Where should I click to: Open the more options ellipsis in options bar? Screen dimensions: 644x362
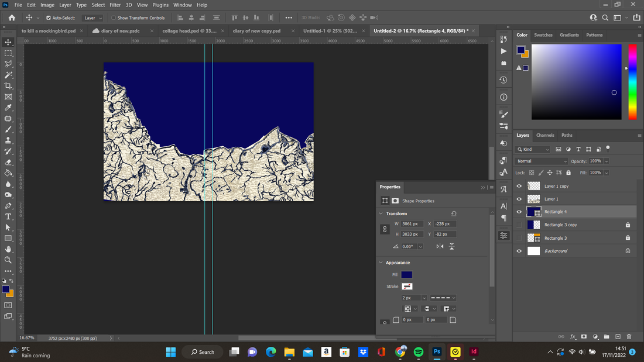point(289,18)
